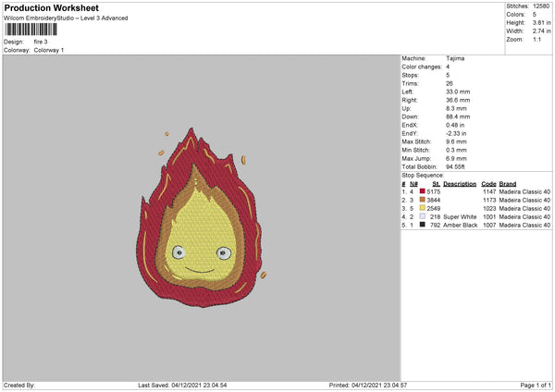
Task: Click the barcode under the worksheet title
Action: click(x=31, y=30)
